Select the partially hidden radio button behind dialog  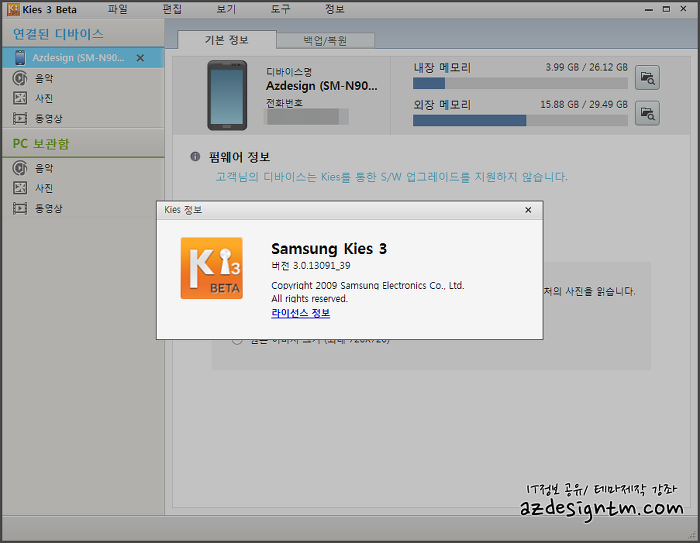237,341
